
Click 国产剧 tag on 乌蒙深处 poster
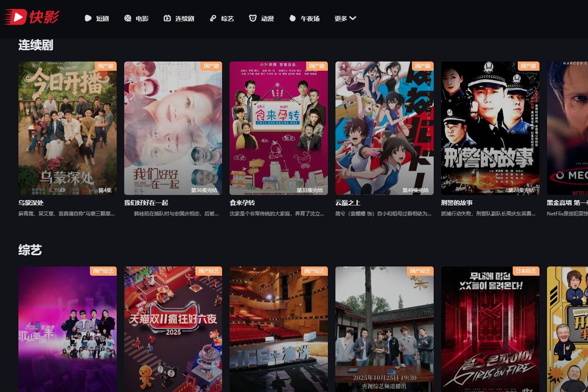[105, 66]
